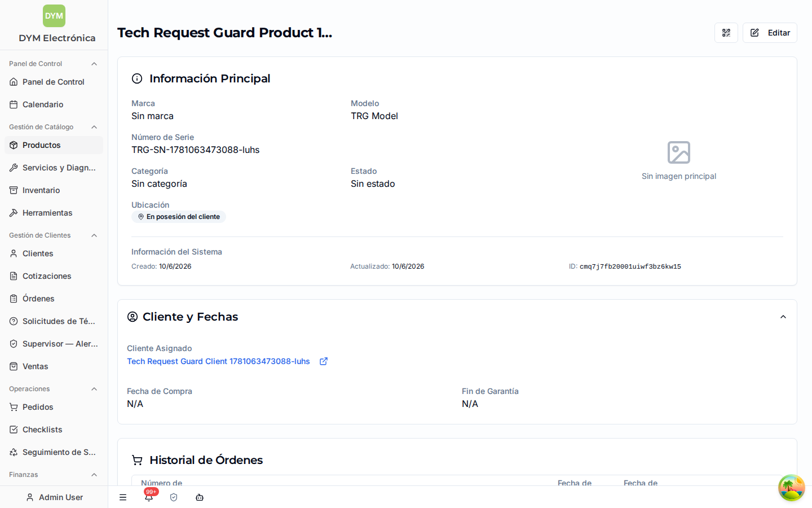This screenshot has height=508, width=812.
Task: Click the serial number TRG-SN-1781063473088-luhs
Action: pos(196,150)
